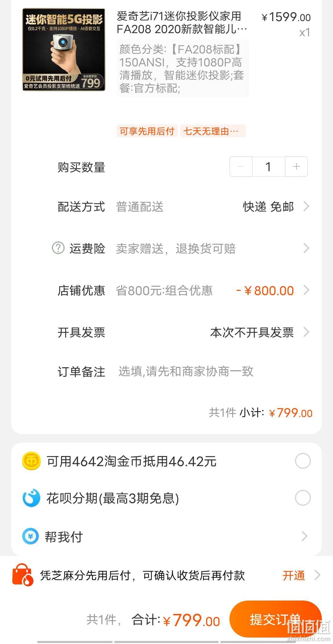The image size is (333, 644).
Task: Submit order with 提交订单 button
Action: (276, 619)
